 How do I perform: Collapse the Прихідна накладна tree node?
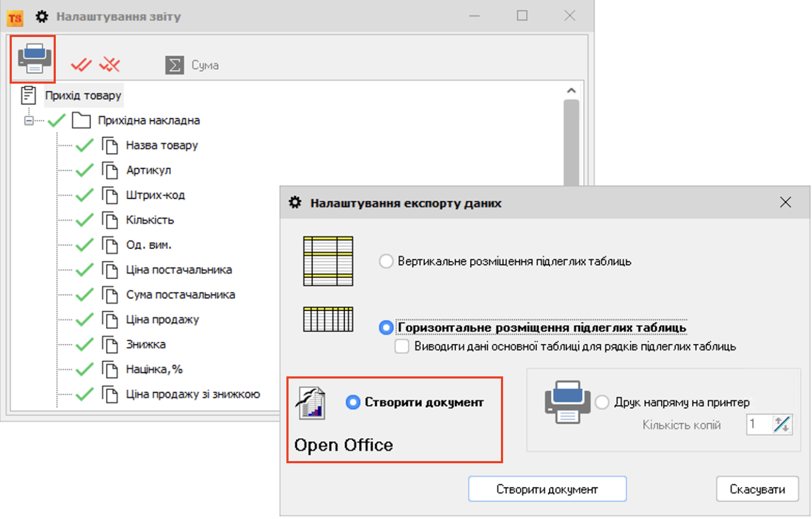[x=29, y=121]
